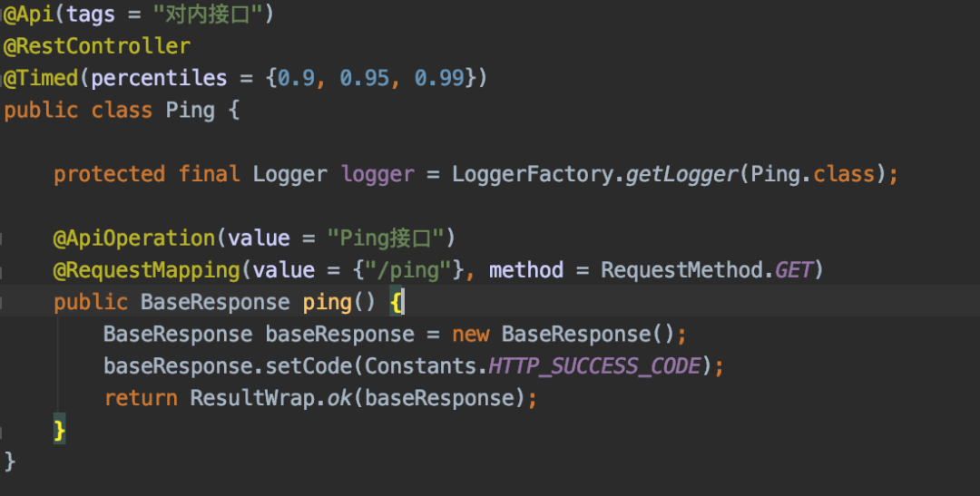Click the fold marker beside @ApiOperation
Screen dimensions: 980x496
click(3, 238)
